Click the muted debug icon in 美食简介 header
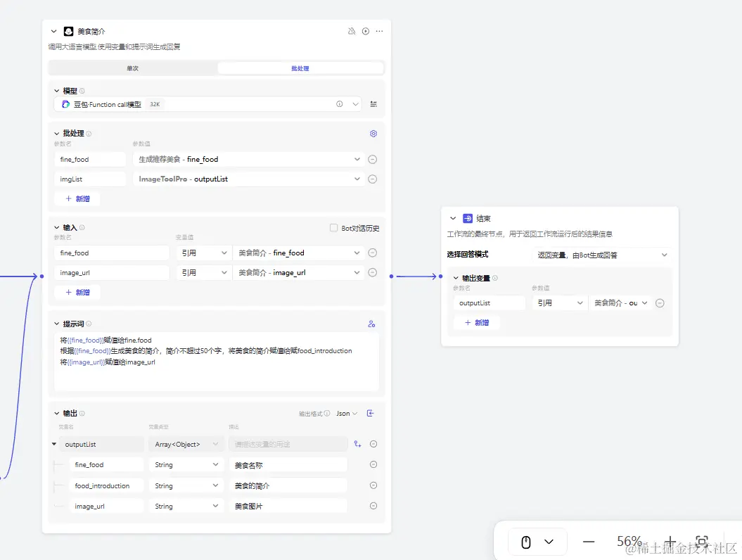The height and width of the screenshot is (560, 742). [352, 31]
